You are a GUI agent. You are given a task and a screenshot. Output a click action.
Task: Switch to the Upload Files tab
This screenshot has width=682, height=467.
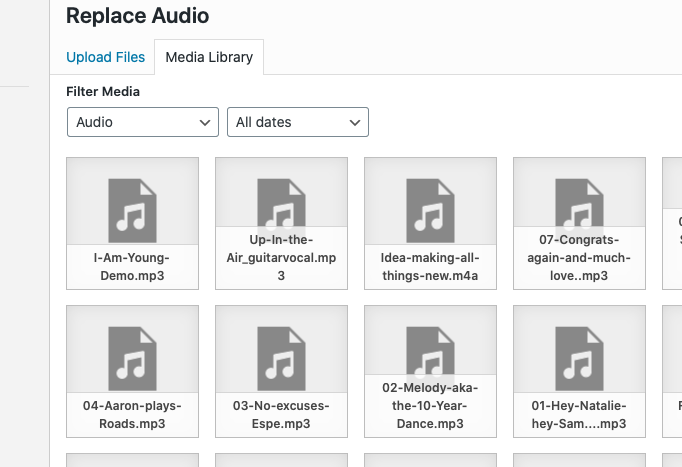click(x=105, y=57)
